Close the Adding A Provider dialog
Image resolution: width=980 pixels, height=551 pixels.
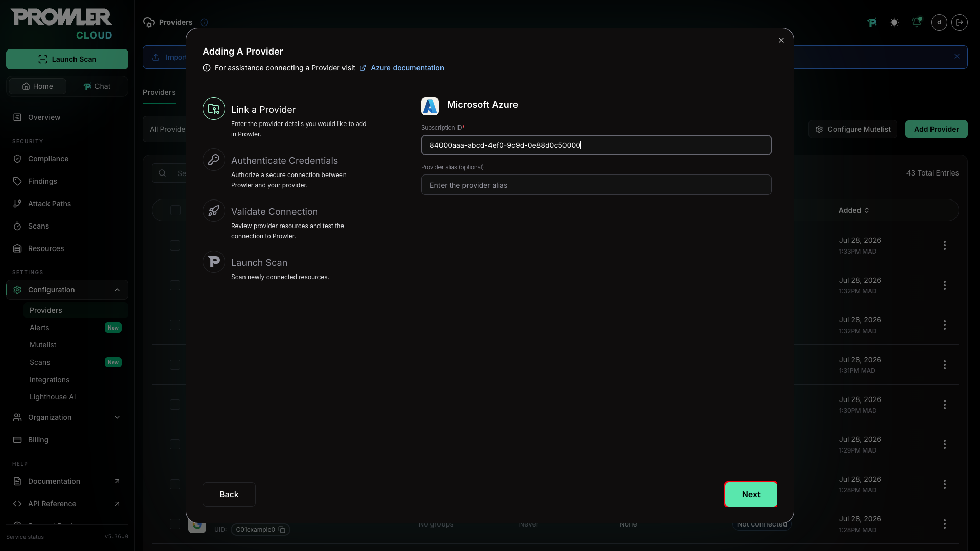pos(781,40)
